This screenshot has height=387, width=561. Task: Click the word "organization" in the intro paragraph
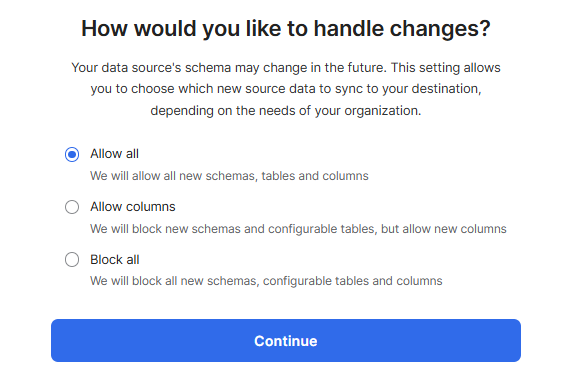381,111
